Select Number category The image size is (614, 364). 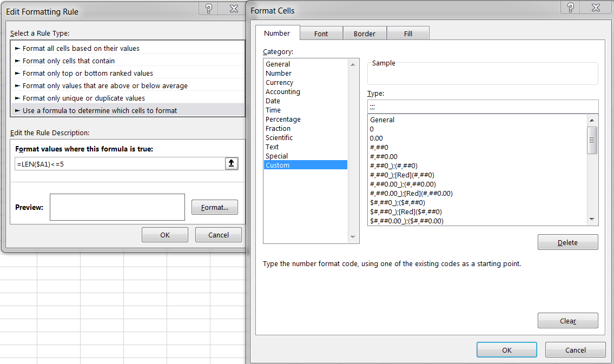[306, 73]
